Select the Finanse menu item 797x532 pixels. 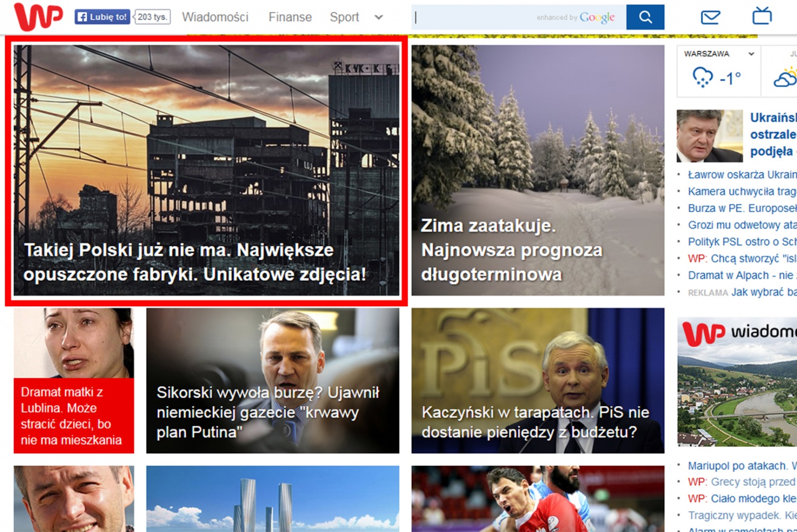(290, 17)
